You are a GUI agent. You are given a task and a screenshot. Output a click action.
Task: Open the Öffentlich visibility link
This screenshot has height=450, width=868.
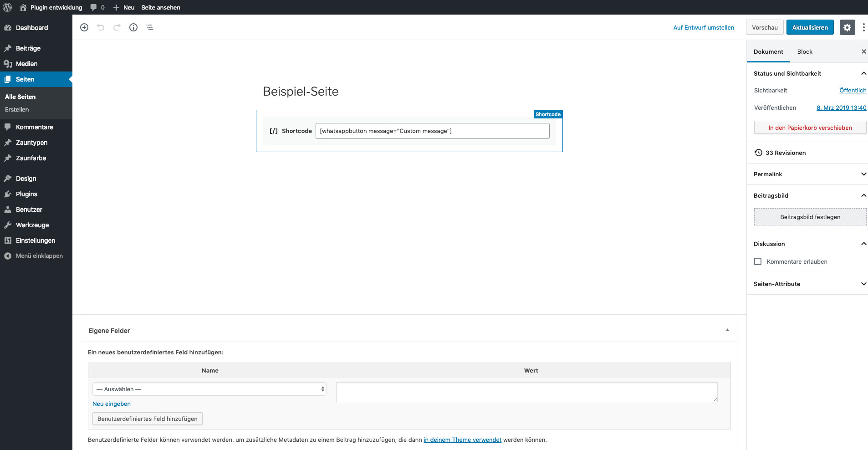pyautogui.click(x=853, y=90)
